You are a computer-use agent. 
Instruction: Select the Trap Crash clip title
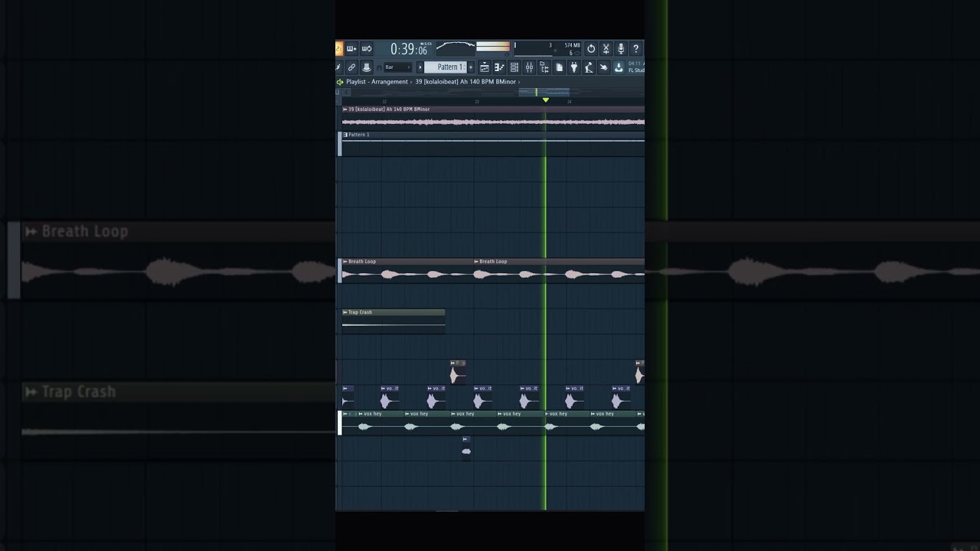coord(360,312)
